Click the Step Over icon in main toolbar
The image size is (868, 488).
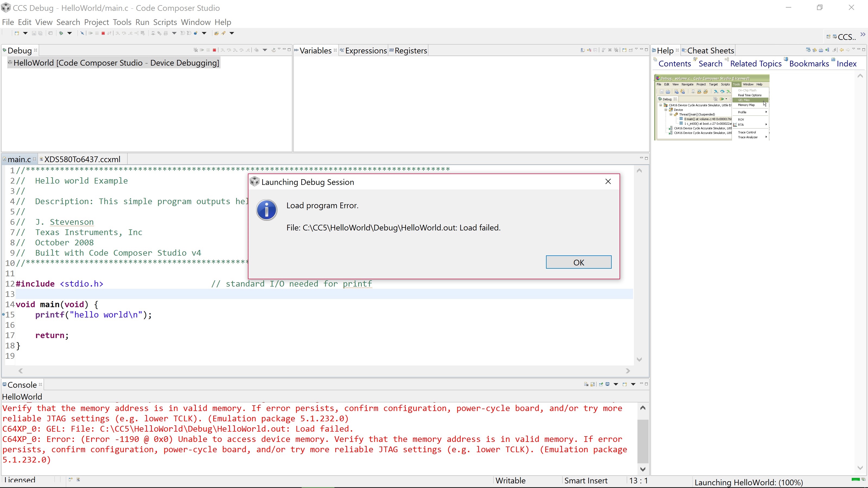124,33
